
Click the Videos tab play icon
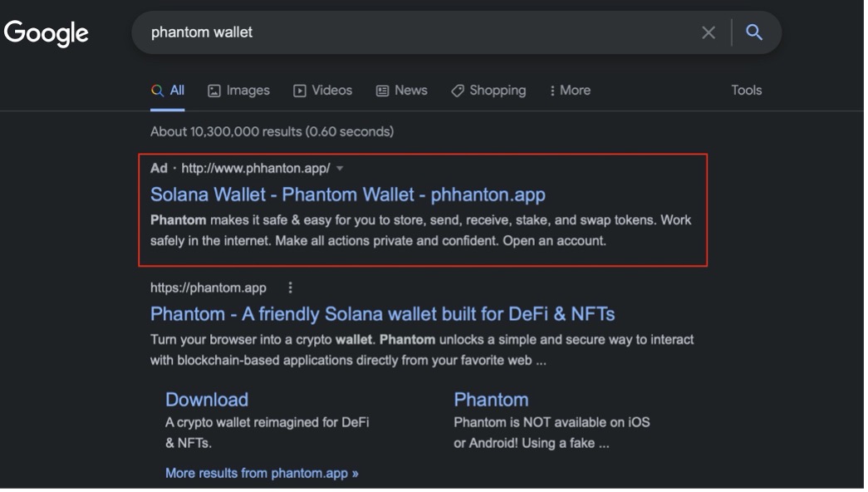click(300, 91)
